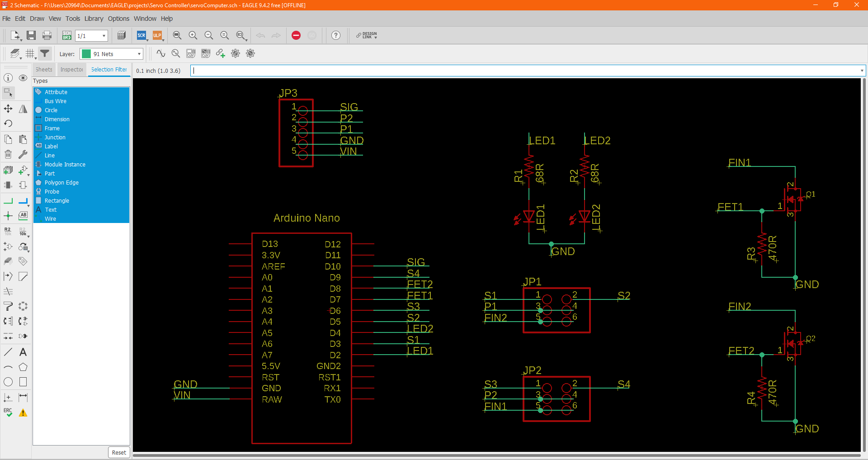The image size is (868, 460).
Task: Open the Options menu
Action: pyautogui.click(x=118, y=19)
